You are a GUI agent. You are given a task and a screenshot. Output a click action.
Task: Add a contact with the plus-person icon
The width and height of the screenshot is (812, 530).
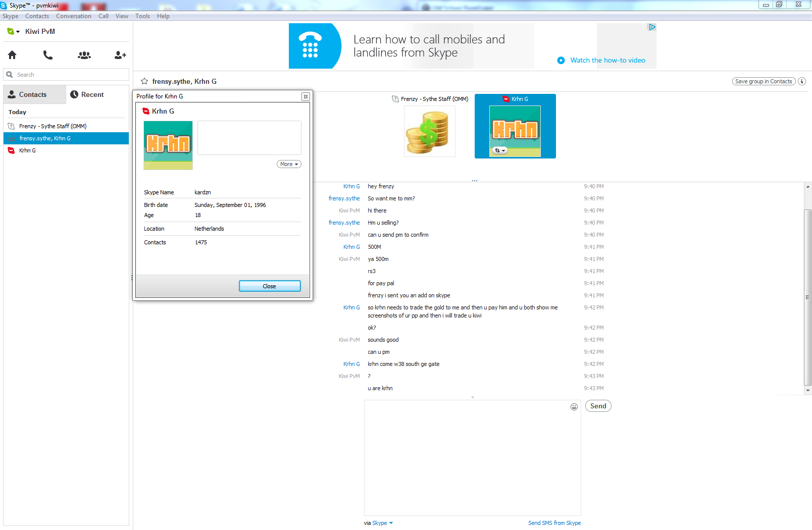point(120,55)
